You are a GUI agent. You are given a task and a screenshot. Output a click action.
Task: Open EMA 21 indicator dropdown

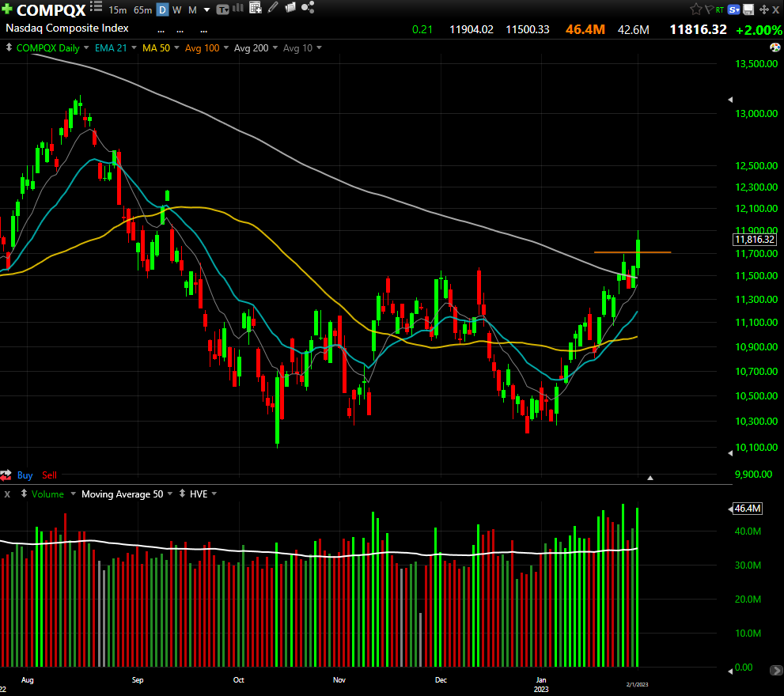pyautogui.click(x=134, y=47)
